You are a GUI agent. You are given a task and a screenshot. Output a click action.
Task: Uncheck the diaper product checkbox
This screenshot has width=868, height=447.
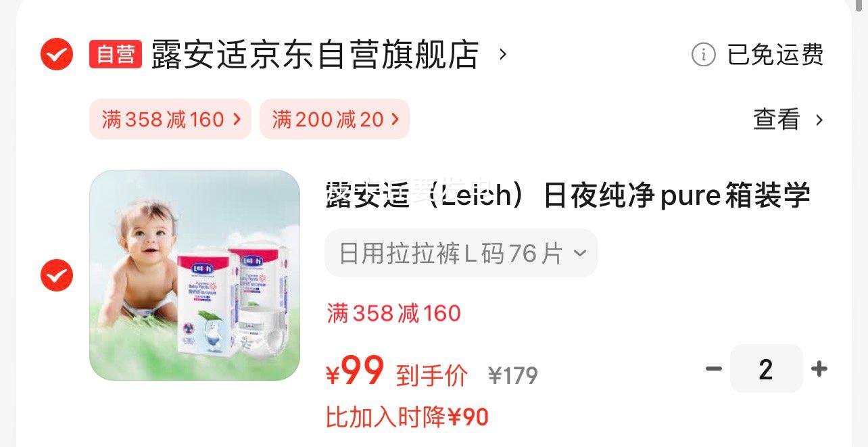click(x=57, y=275)
